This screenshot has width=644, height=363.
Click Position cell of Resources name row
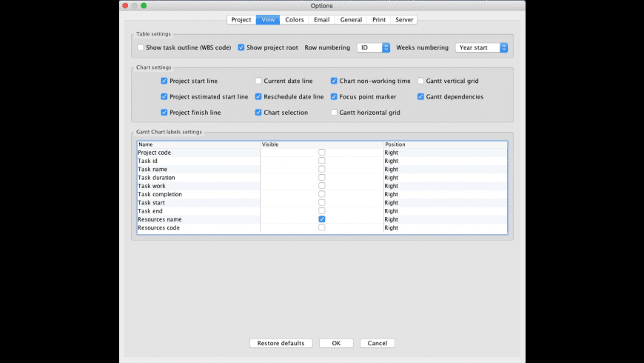445,219
